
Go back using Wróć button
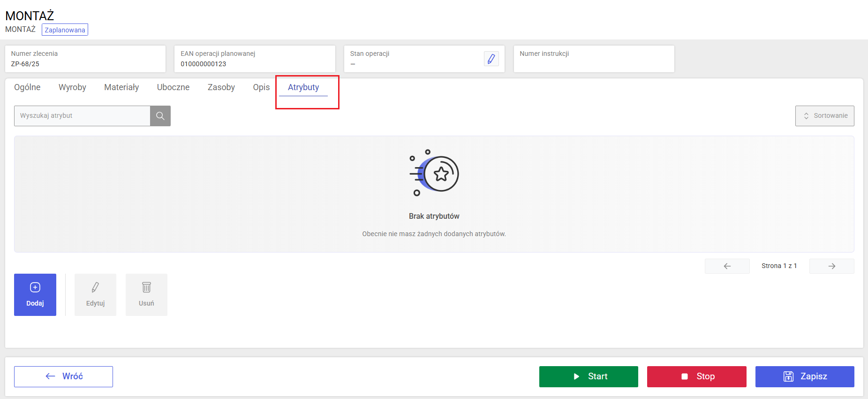click(63, 376)
